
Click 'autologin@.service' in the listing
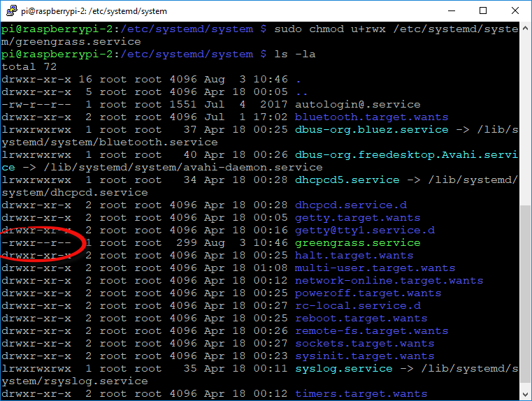(358, 104)
